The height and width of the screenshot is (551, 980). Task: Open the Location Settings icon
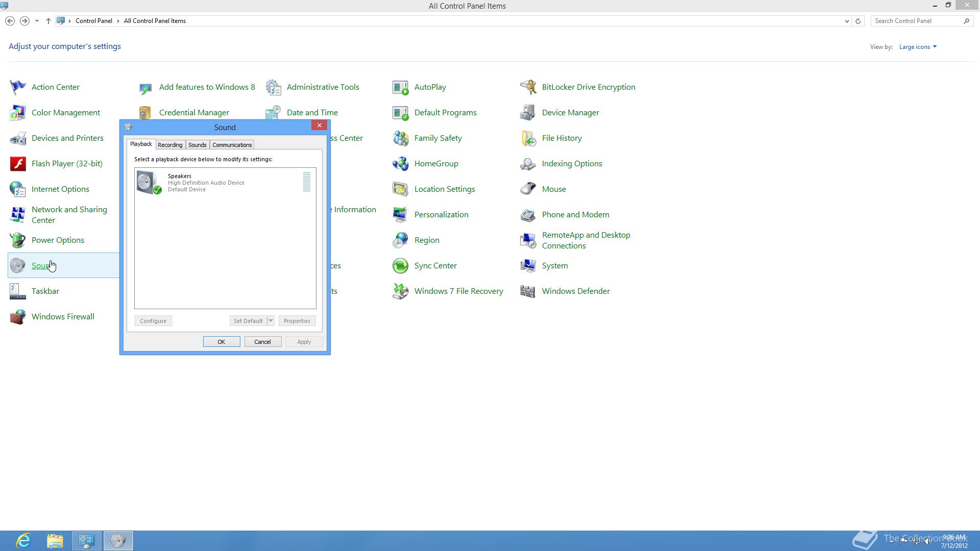[x=401, y=189]
